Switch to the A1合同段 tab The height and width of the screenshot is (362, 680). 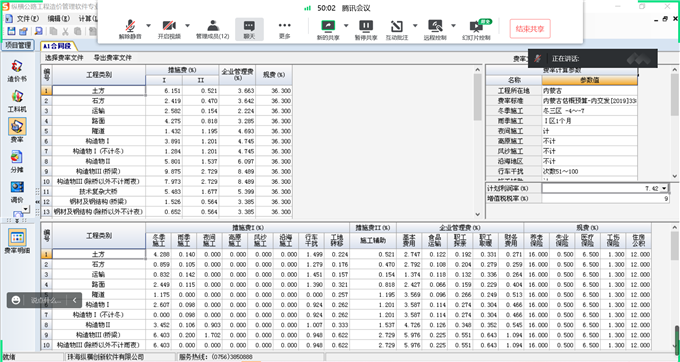57,46
